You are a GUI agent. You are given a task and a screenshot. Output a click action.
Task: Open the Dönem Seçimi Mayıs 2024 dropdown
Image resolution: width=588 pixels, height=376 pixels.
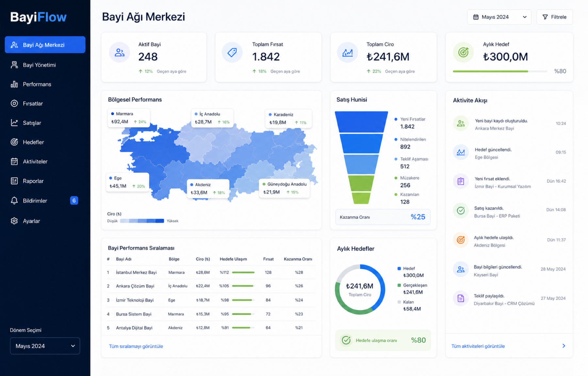click(45, 346)
